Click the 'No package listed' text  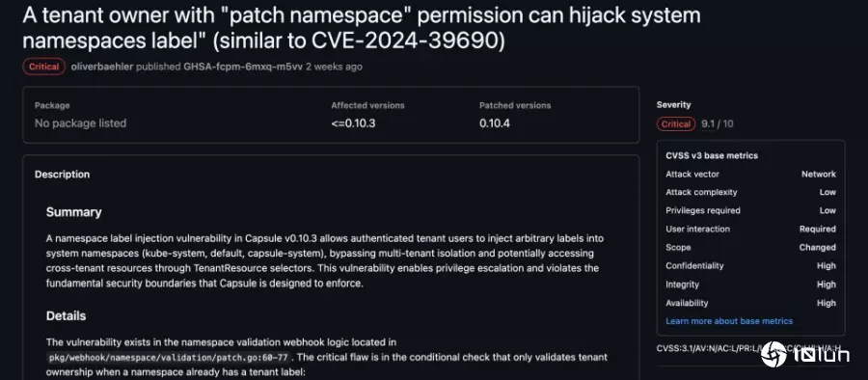[x=80, y=123]
